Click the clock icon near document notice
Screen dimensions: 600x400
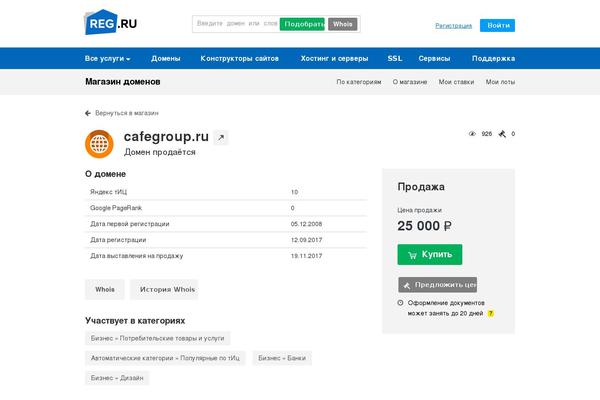click(x=400, y=303)
